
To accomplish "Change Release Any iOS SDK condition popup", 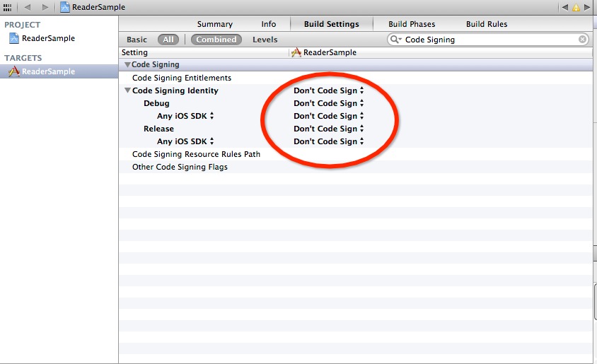I will pos(185,141).
